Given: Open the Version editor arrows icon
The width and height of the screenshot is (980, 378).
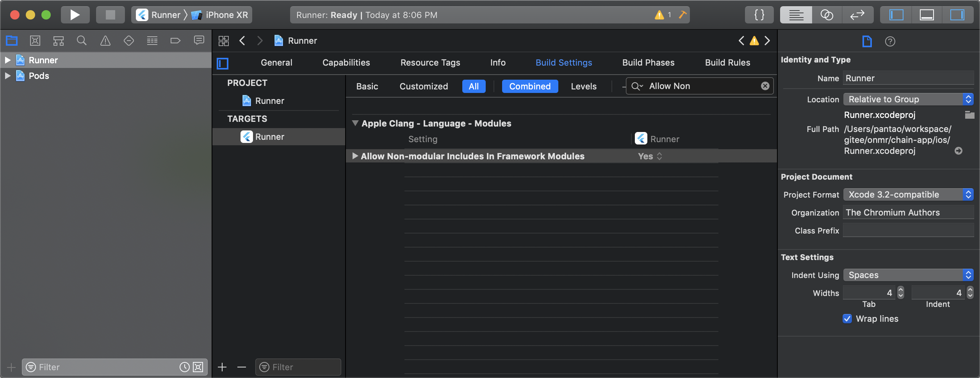Looking at the screenshot, I should coord(857,15).
